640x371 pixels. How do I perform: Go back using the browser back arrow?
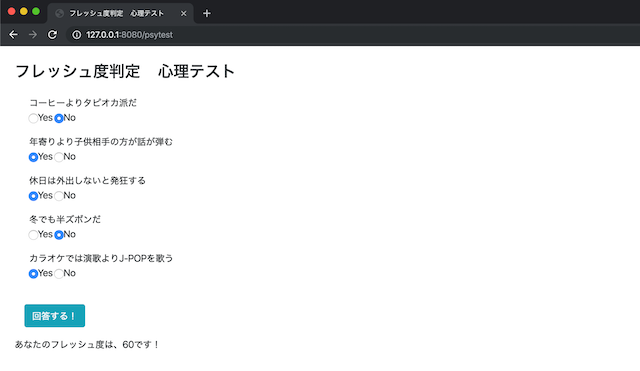13,35
